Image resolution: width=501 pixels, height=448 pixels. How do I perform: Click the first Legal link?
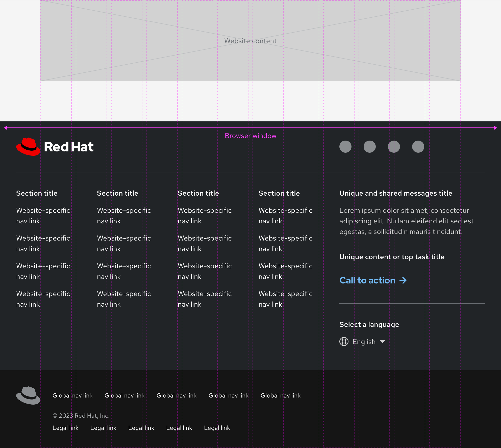point(65,428)
